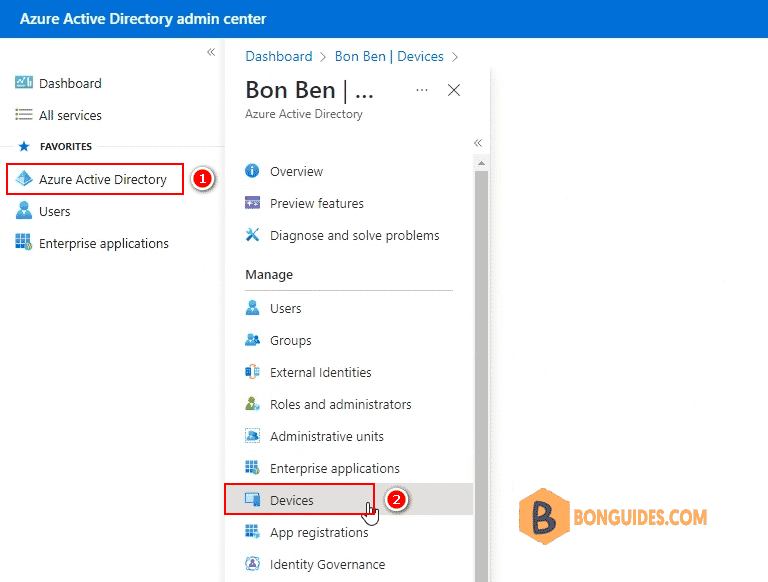Click the resource menu scrollbar up arrow
Viewport: 768px width, 582px height.
[x=481, y=163]
